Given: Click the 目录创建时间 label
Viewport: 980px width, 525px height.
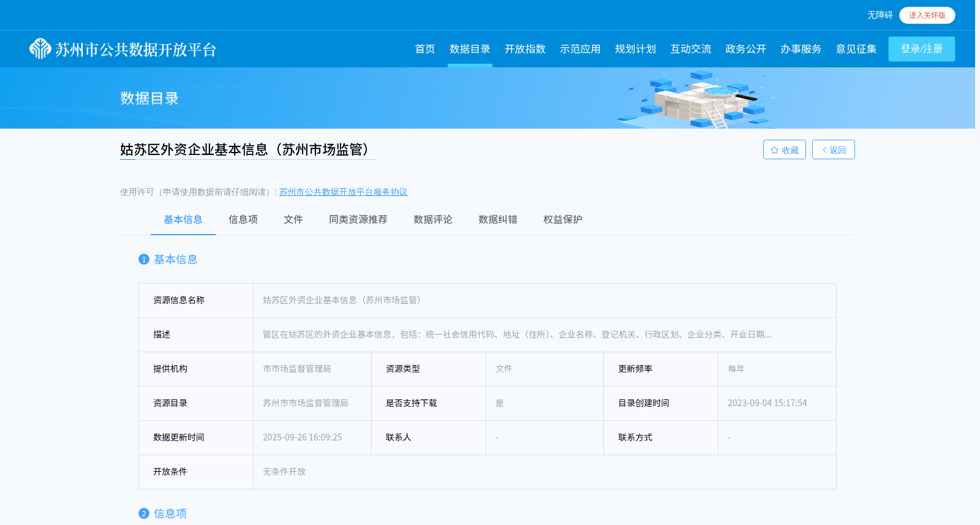Looking at the screenshot, I should [644, 403].
